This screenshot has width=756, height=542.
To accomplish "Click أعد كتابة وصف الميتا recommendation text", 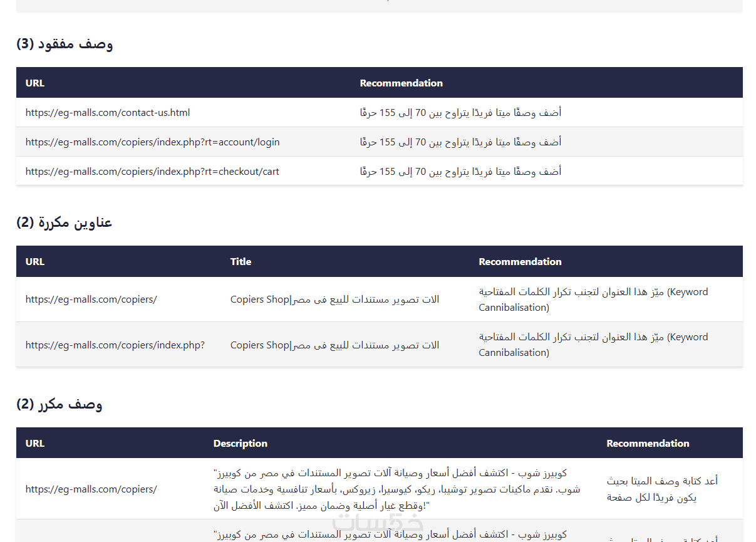I will click(x=662, y=489).
